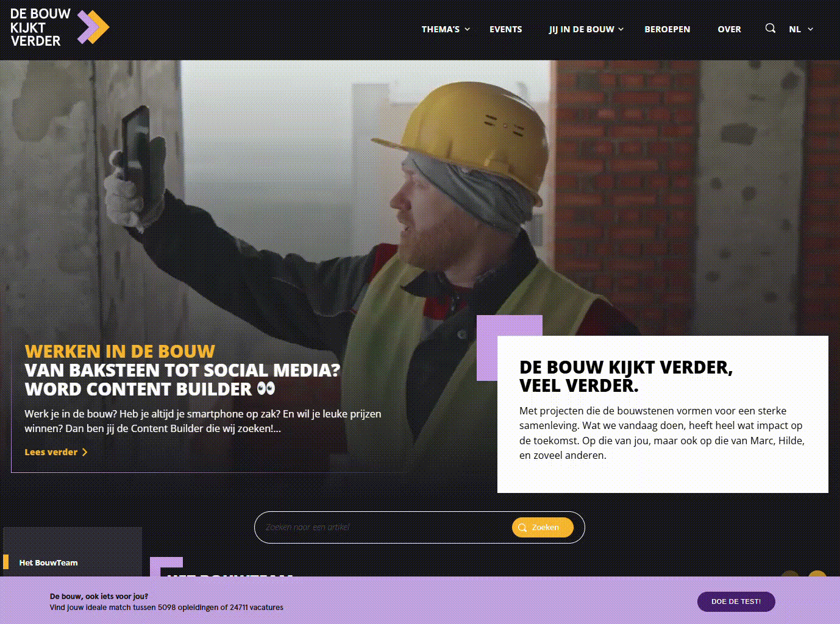The width and height of the screenshot is (840, 624).
Task: Click the Lees verder arrow chevron
Action: (85, 452)
